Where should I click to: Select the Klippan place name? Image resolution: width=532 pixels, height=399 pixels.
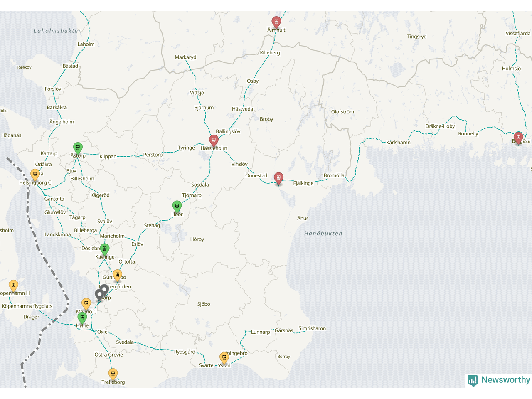[x=108, y=157]
